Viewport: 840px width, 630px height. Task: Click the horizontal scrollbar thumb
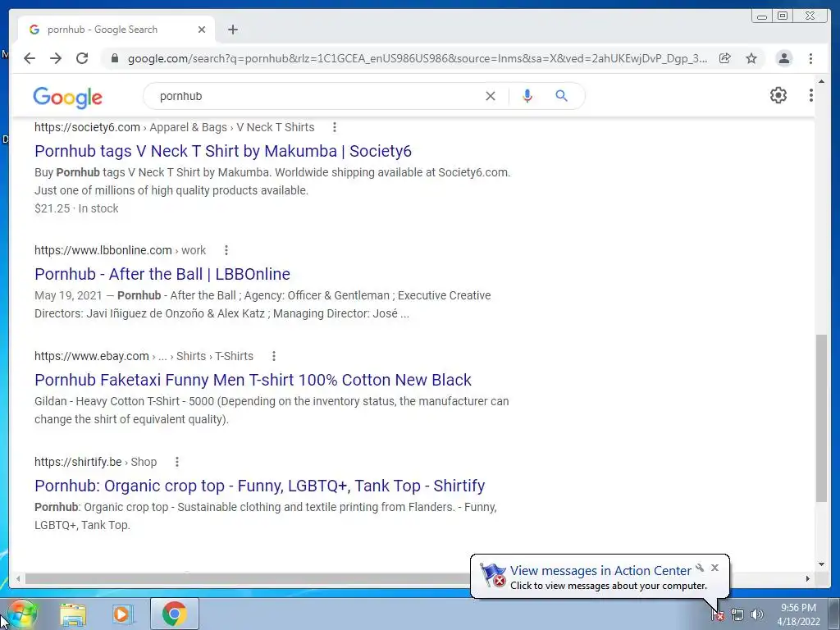pyautogui.click(x=248, y=578)
